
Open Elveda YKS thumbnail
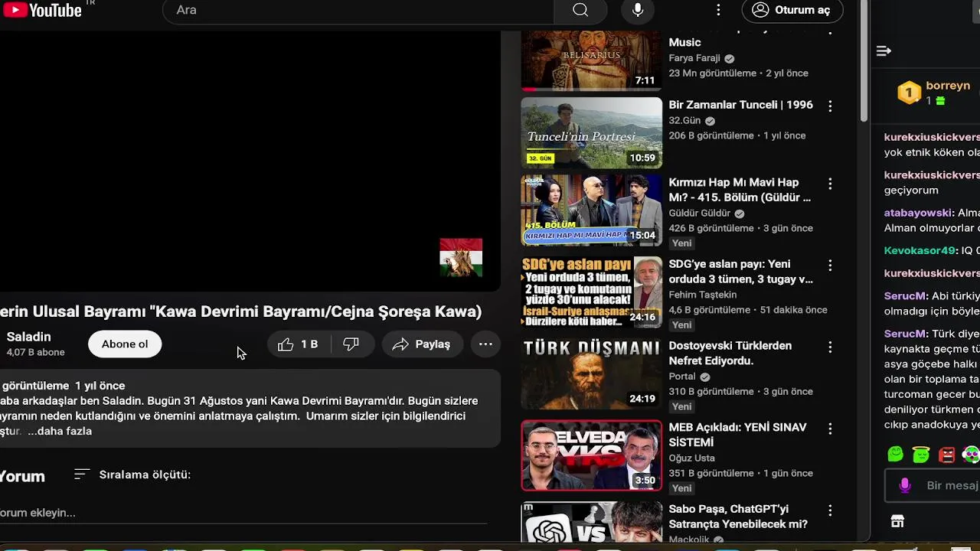591,455
